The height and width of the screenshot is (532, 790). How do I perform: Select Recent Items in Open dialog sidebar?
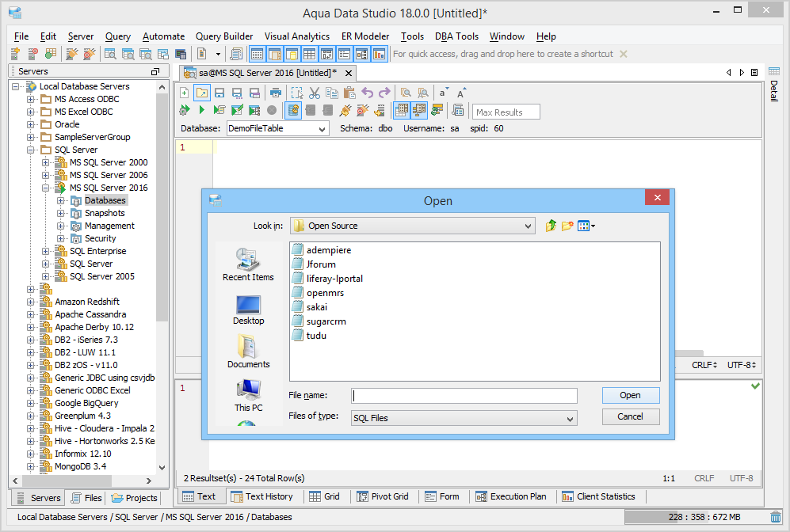click(248, 264)
